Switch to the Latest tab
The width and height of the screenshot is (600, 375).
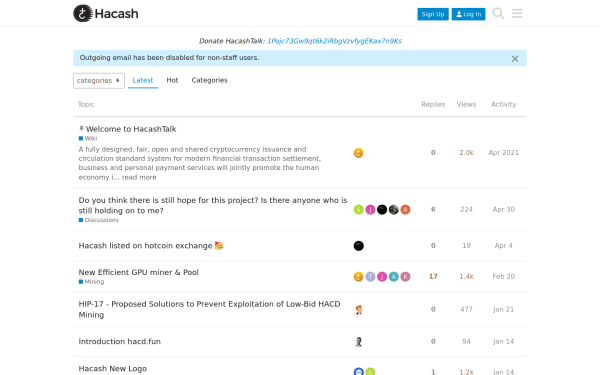143,80
